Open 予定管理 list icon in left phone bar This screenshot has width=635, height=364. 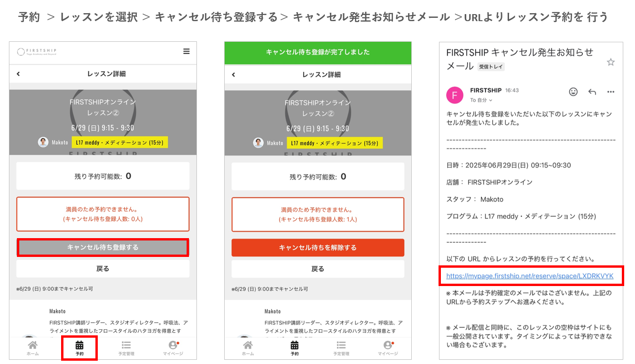(x=126, y=348)
